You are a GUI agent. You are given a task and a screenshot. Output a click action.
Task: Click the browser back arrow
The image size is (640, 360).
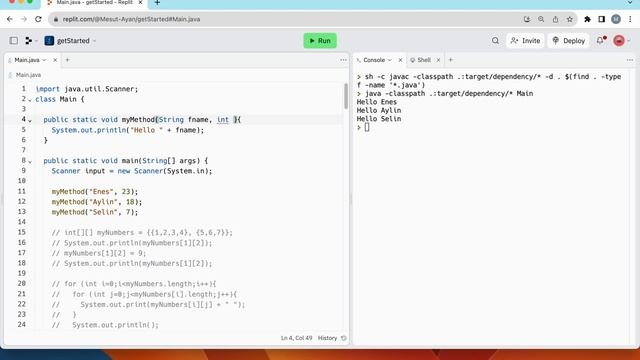tap(10, 19)
